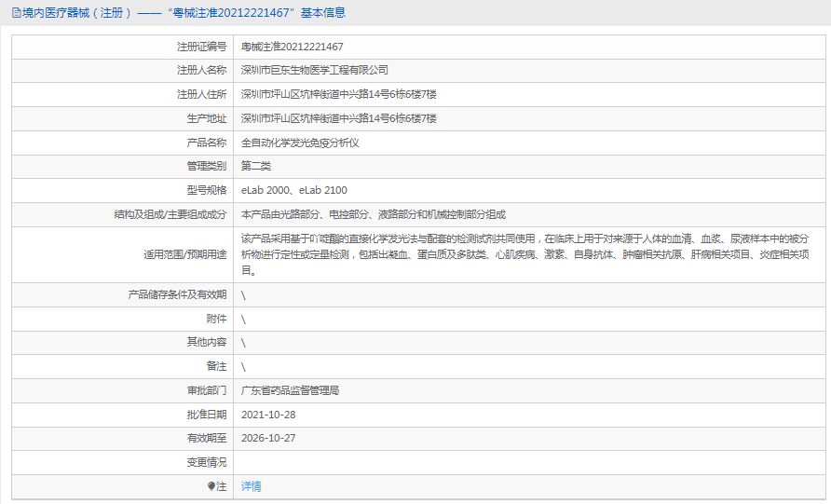Click the 其他内容 label
831x504 pixels.
(207, 342)
